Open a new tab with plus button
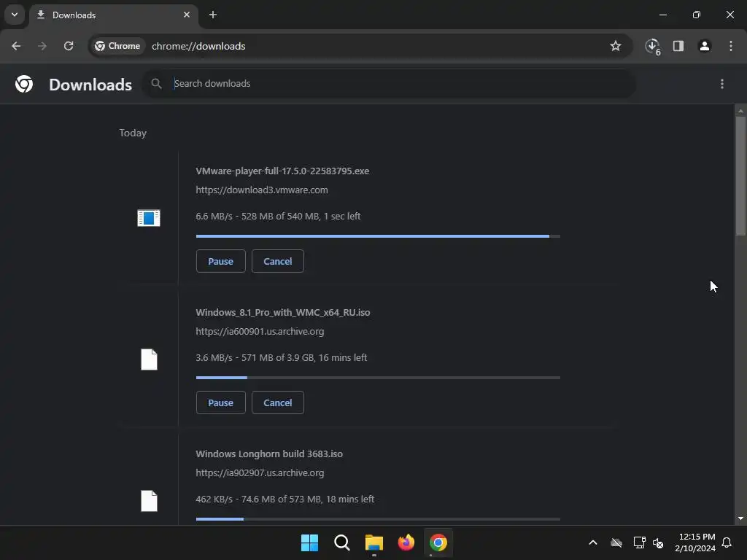Screen dimensions: 747x560 coord(213,15)
